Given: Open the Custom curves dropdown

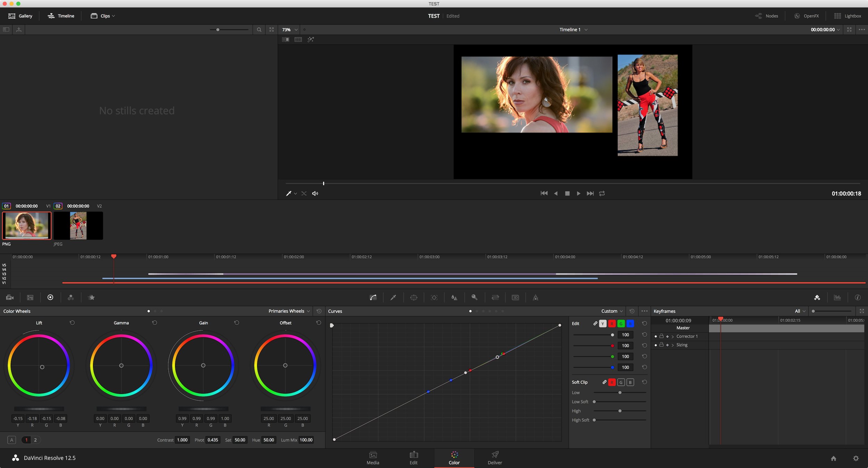Looking at the screenshot, I should (612, 311).
